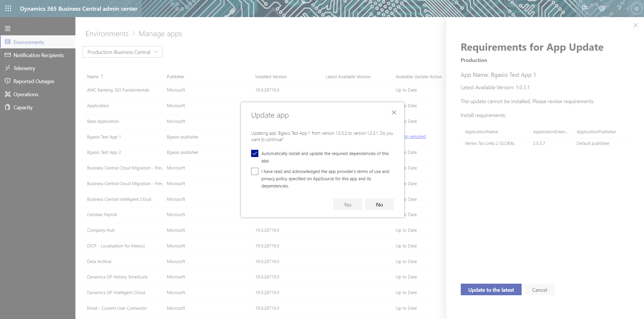Click the Capacity icon in sidebar
The height and width of the screenshot is (319, 644).
8,107
